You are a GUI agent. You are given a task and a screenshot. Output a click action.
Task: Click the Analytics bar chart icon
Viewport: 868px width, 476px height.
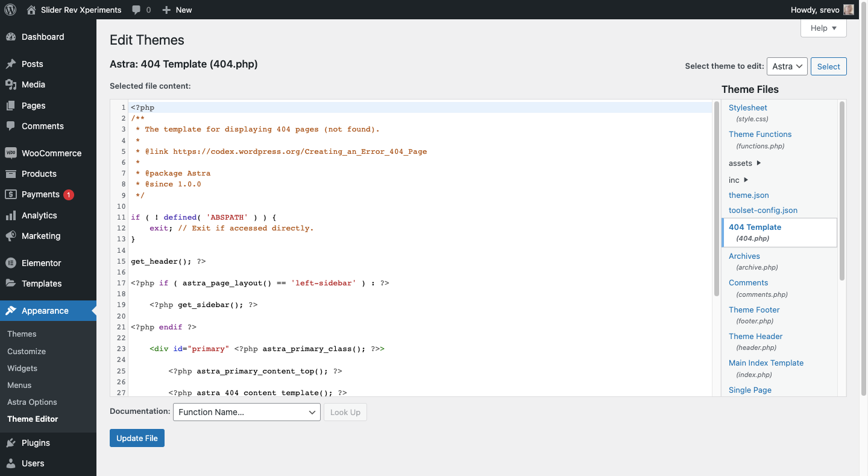(x=11, y=215)
